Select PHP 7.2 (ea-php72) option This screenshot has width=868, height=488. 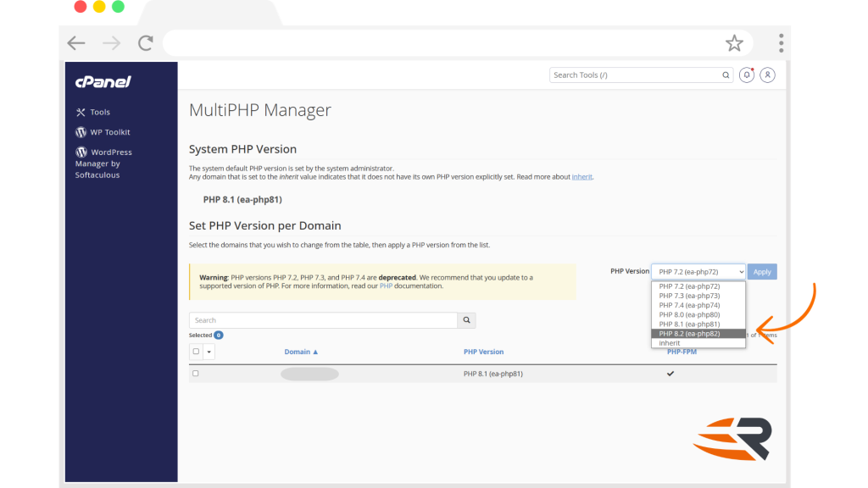pyautogui.click(x=698, y=286)
